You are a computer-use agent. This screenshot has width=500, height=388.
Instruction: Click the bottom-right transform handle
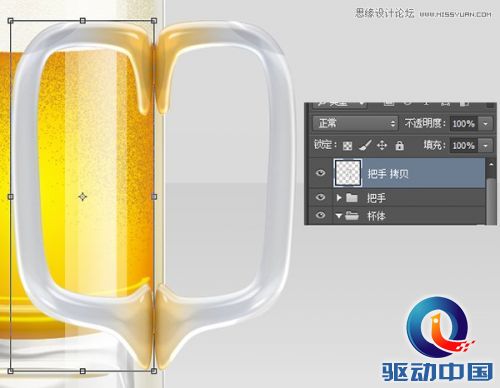pos(154,371)
